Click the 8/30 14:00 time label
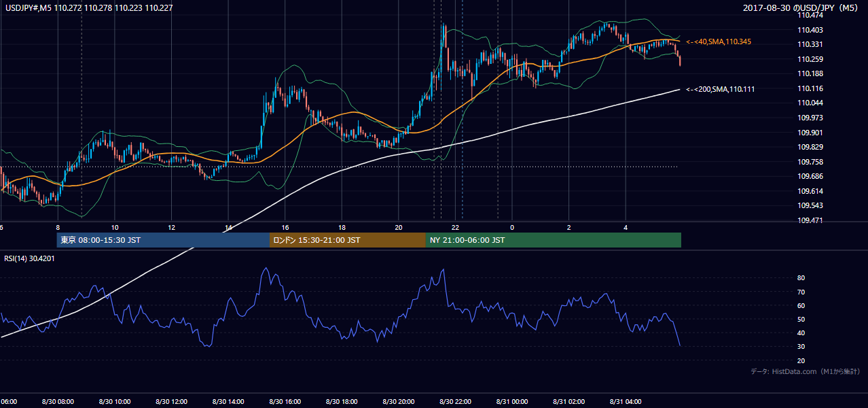The height and width of the screenshot is (408, 868). click(228, 402)
